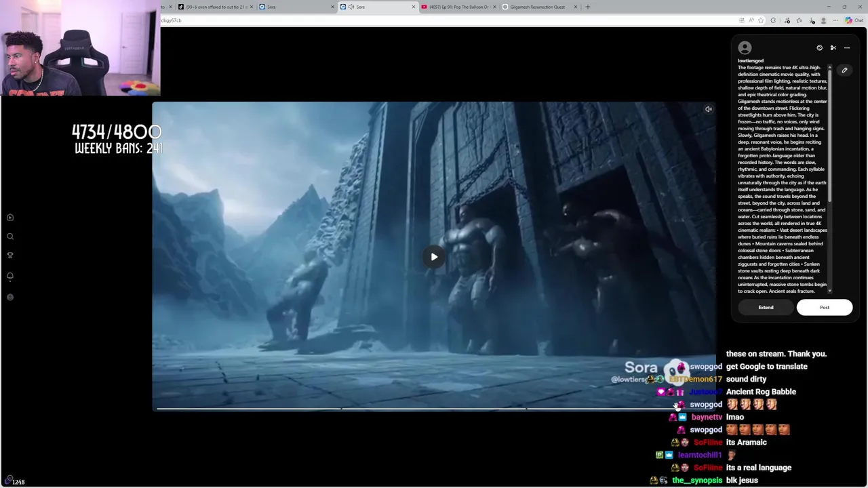
Task: Open the split screen icon in address bar
Action: [741, 20]
